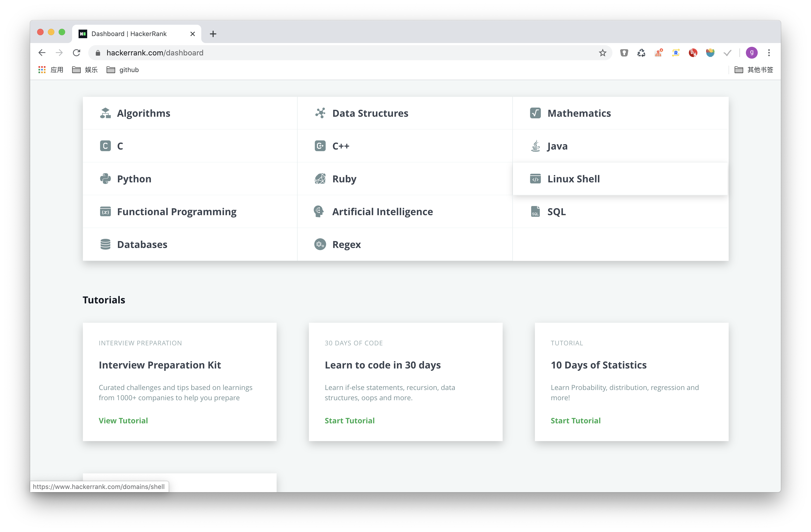Click the Python snake icon
The width and height of the screenshot is (811, 532).
105,179
